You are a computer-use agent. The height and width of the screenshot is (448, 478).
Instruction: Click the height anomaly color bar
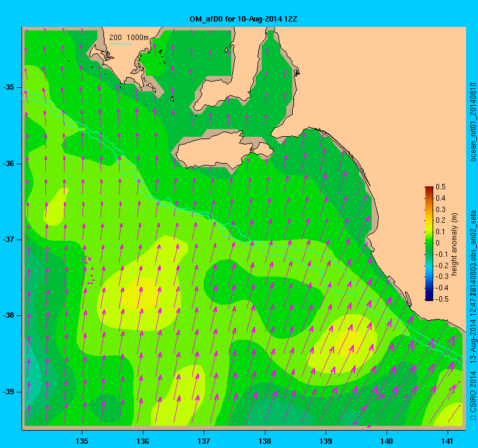(429, 243)
